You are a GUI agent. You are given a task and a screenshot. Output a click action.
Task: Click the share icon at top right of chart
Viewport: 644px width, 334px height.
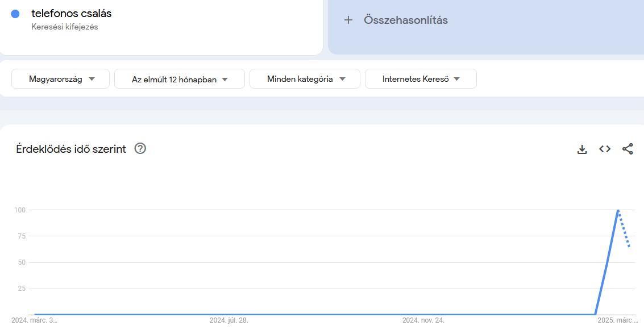[628, 149]
